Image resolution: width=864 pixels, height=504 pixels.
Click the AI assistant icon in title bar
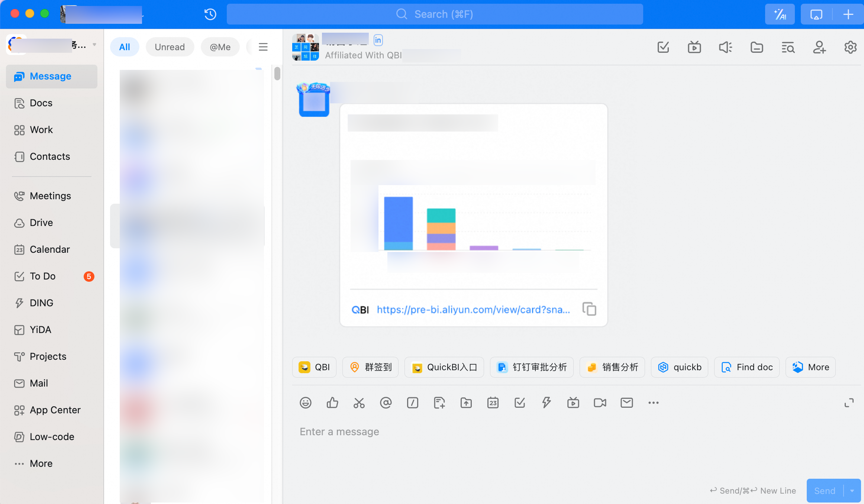(780, 14)
